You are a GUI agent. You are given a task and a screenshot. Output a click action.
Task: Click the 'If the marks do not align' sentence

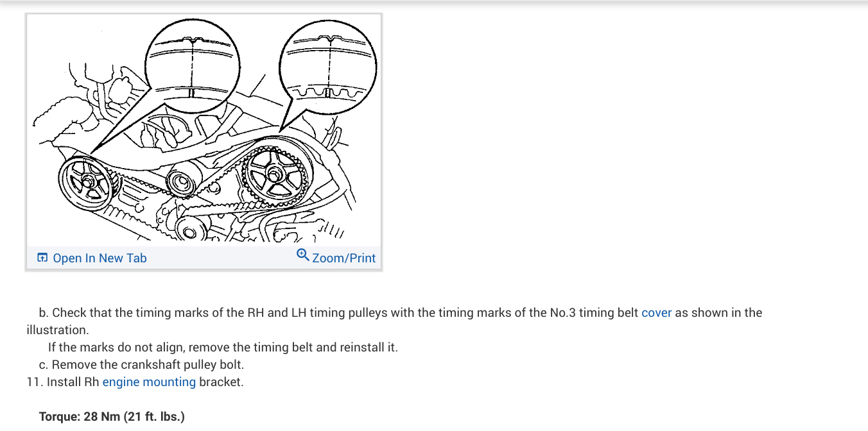point(223,348)
